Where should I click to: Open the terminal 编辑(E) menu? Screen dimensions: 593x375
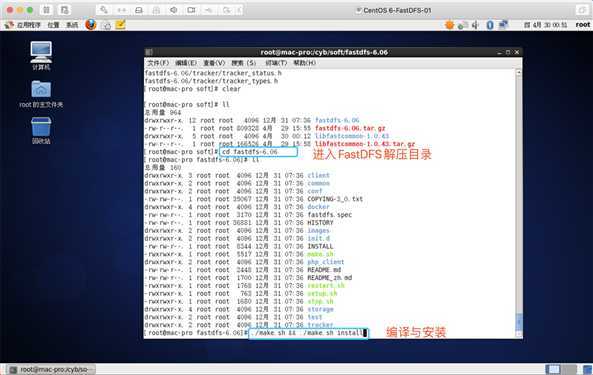186,63
